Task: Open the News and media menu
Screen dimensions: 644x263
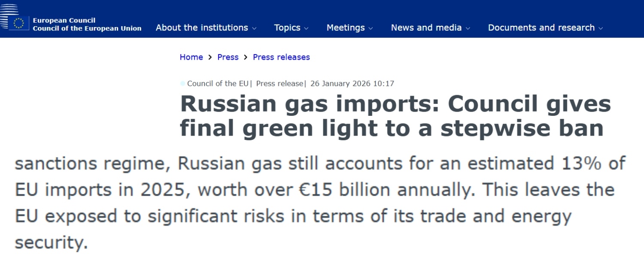Action: (426, 28)
